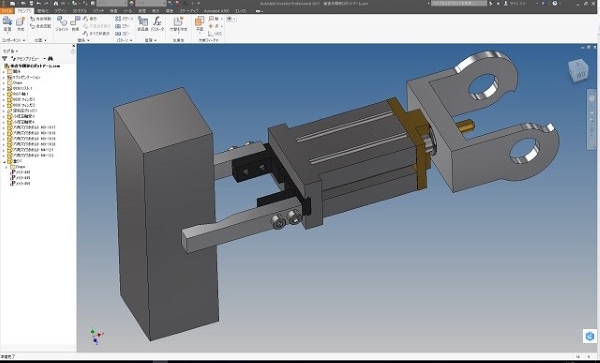The width and height of the screenshot is (600, 363).
Task: Open the Autodesk A360 ribbon tab
Action: point(216,11)
